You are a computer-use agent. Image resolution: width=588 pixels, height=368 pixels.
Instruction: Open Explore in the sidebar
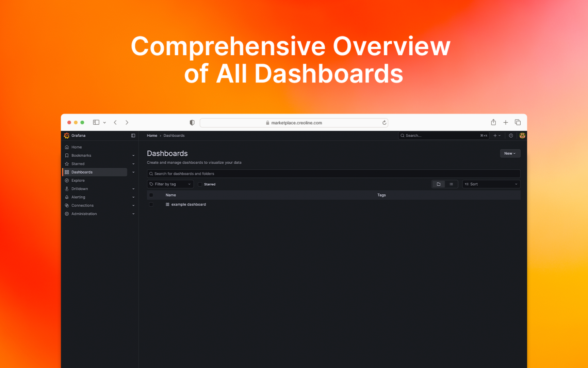coord(78,181)
